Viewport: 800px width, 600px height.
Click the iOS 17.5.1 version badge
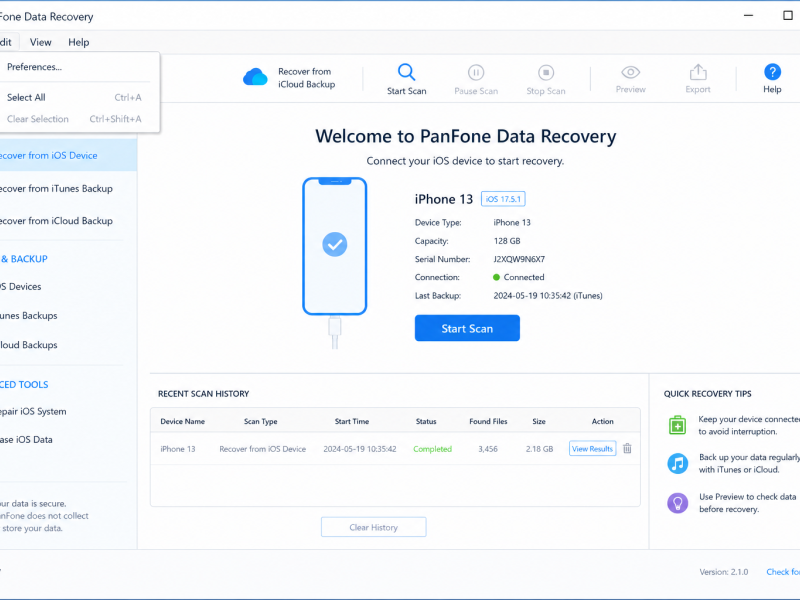[503, 199]
